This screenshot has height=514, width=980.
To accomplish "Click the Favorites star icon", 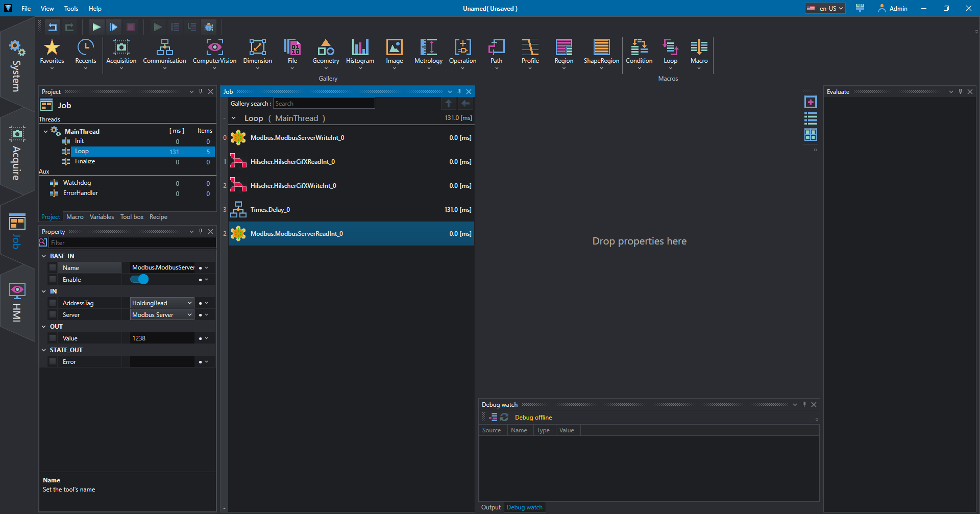I will pyautogui.click(x=52, y=47).
